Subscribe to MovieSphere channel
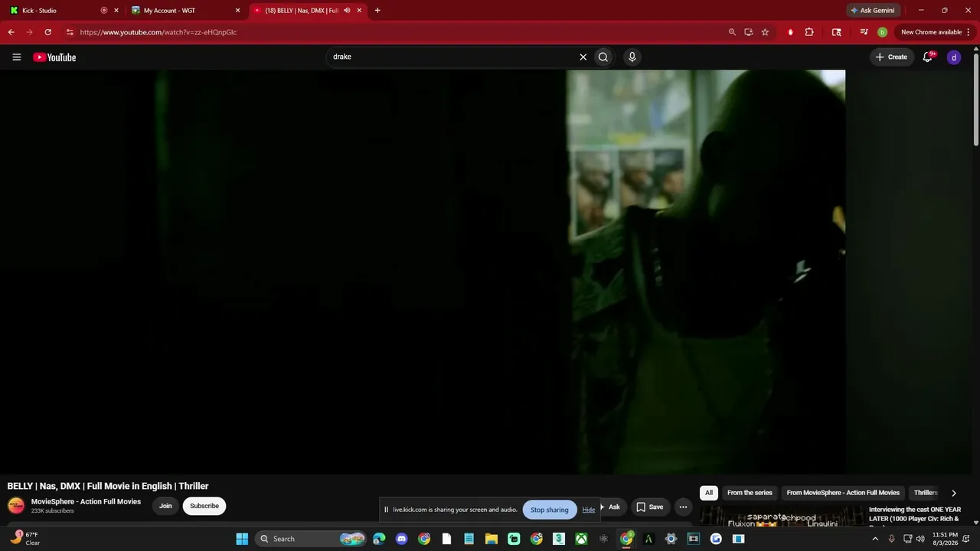980x551 pixels. [204, 506]
